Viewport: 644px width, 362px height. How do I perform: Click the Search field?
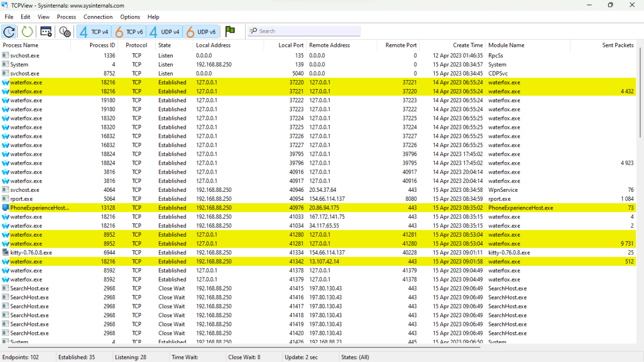[304, 31]
